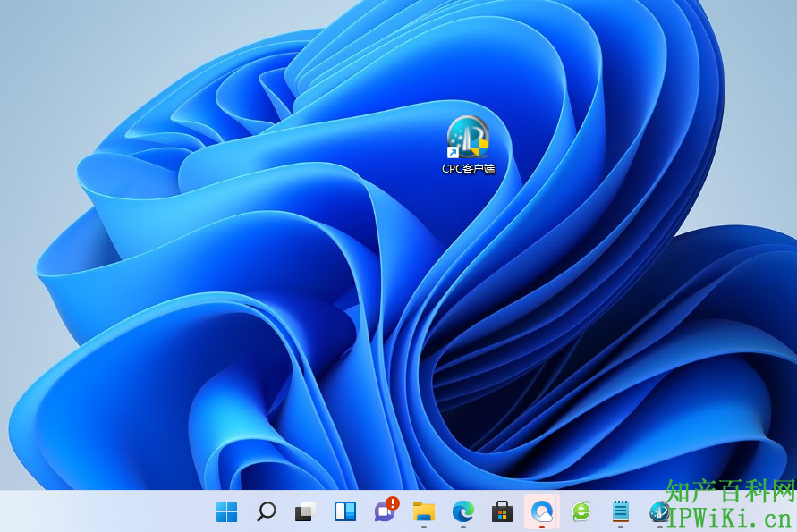Open Microsoft Store shopping bag icon

[502, 511]
